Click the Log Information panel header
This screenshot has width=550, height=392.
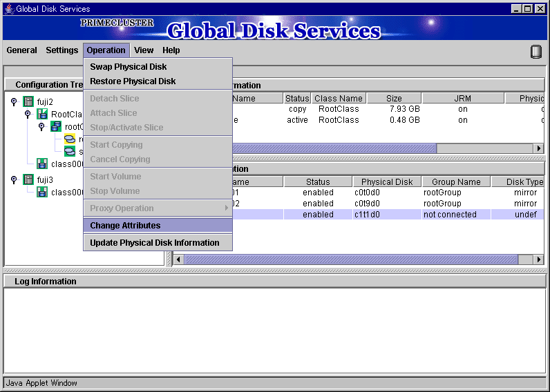[x=274, y=282]
